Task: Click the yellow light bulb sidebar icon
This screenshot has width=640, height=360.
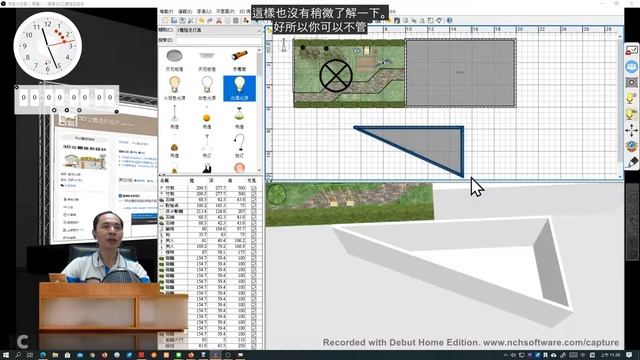Action: click(x=631, y=99)
